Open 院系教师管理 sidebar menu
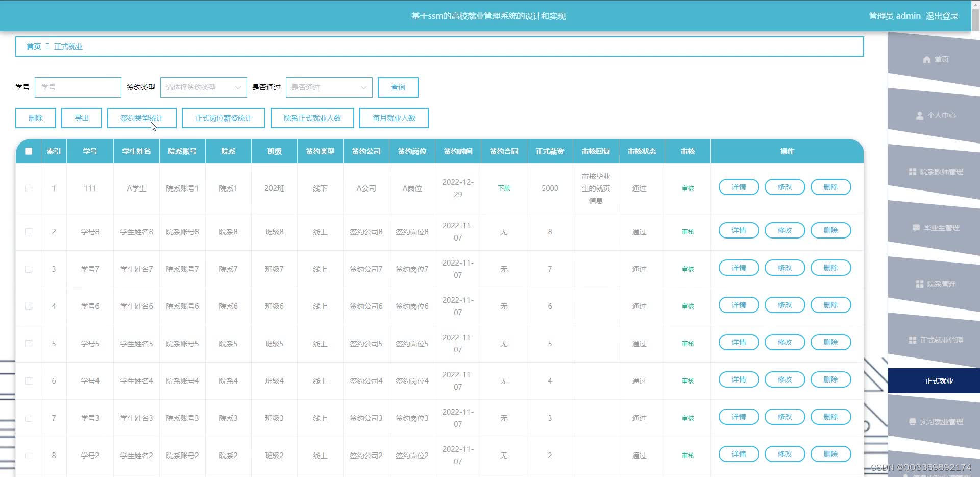Screen dimensions: 980x477 (x=934, y=172)
